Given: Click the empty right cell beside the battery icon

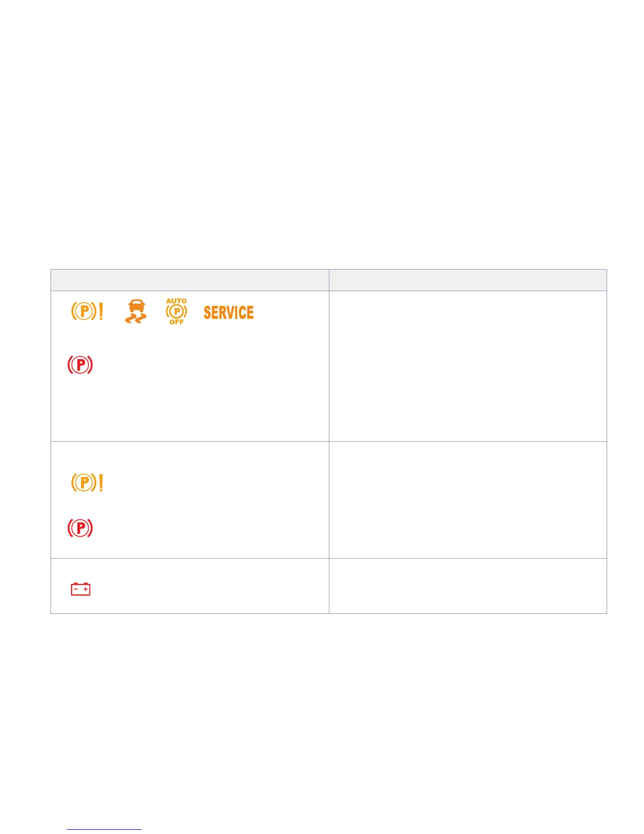Looking at the screenshot, I should coord(468,586).
